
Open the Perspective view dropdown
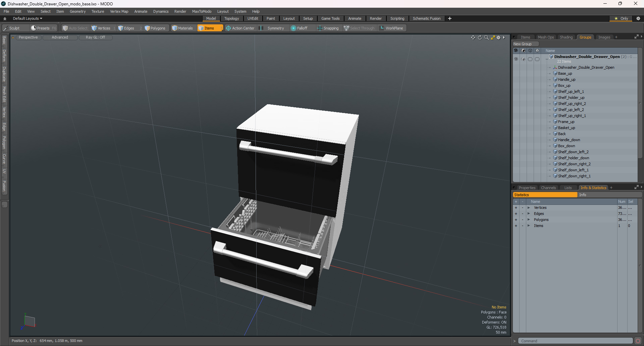point(28,38)
